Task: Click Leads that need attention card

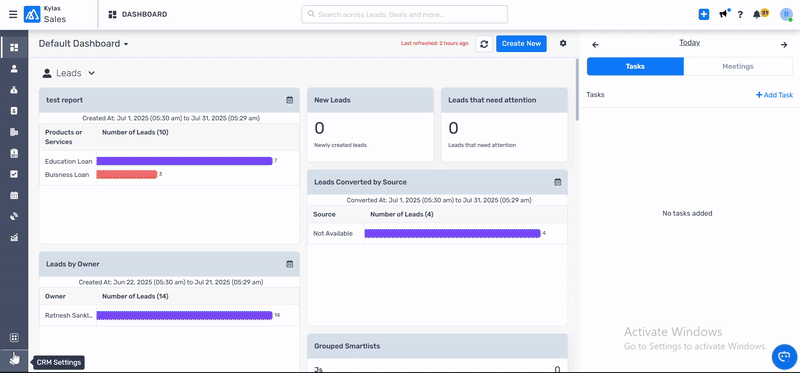Action: point(504,125)
